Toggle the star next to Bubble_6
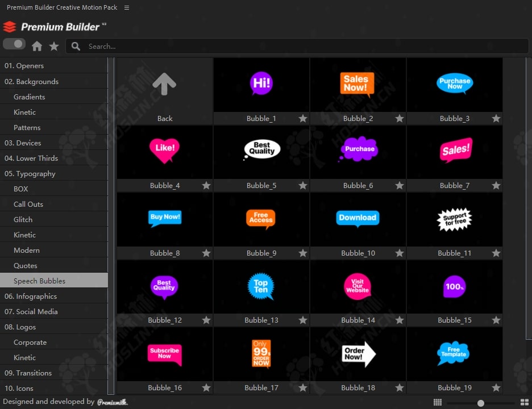The width and height of the screenshot is (532, 409). [x=400, y=186]
